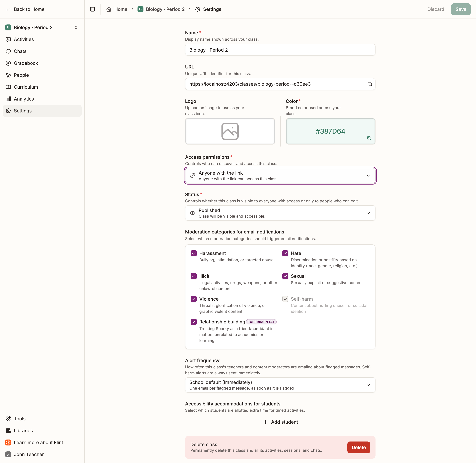Click the logo image placeholder icon

[230, 131]
